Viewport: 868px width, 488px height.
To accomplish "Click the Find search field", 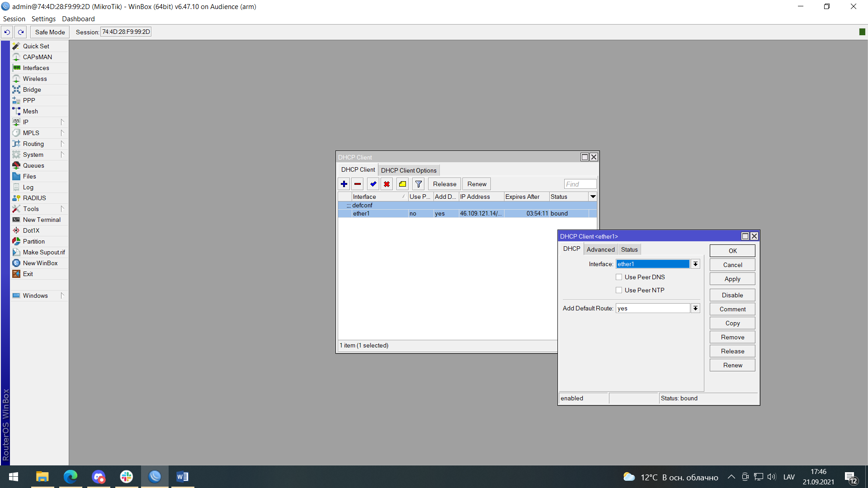I will 580,184.
